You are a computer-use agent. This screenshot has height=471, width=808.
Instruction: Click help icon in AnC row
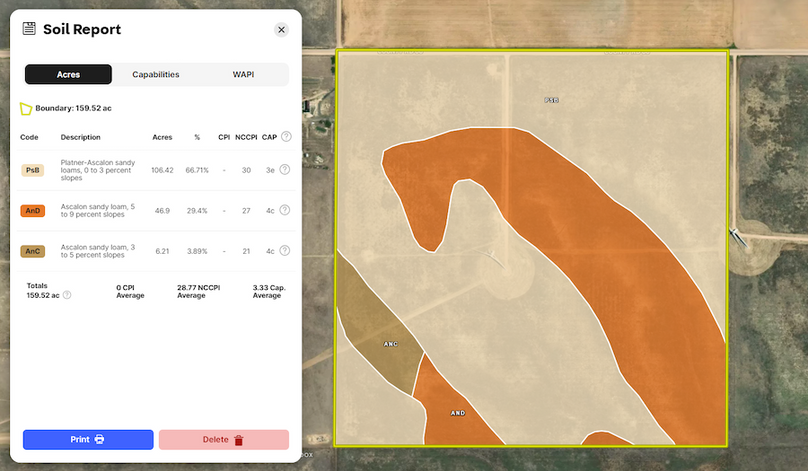(x=285, y=251)
